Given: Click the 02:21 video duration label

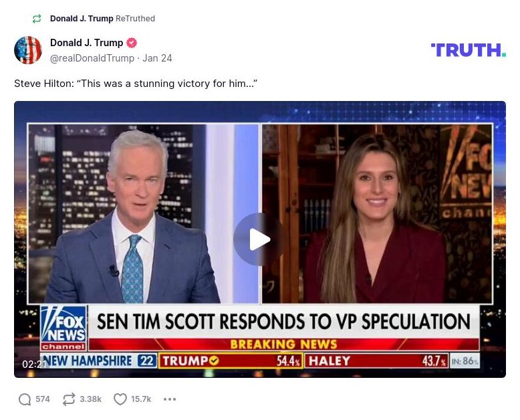Looking at the screenshot, I should tap(34, 364).
